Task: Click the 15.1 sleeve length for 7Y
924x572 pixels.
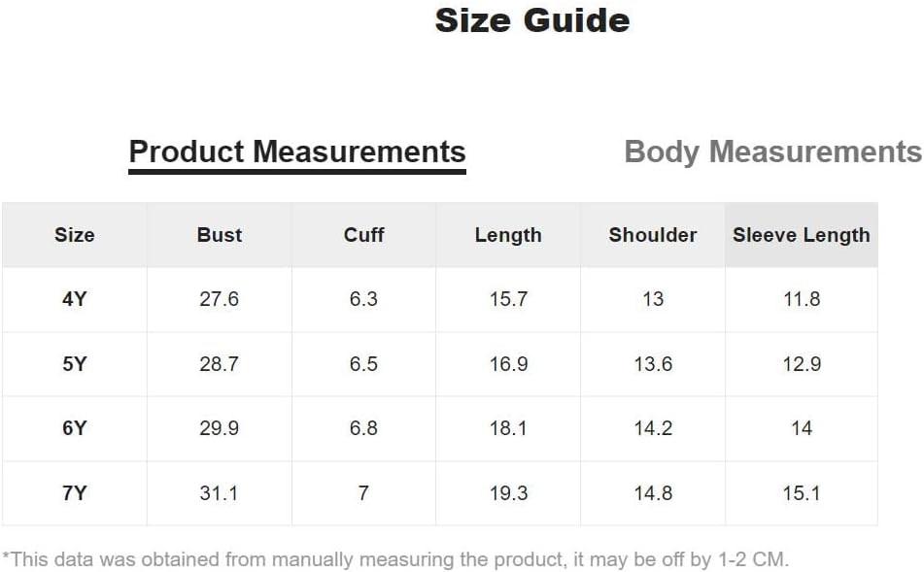Action: pos(802,493)
